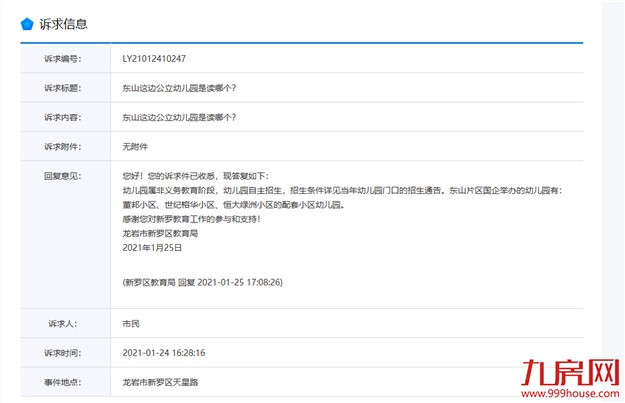The image size is (625, 403).
Task: Click the reply line about 幼儿园属非义务教育阶段
Action: tap(342, 190)
